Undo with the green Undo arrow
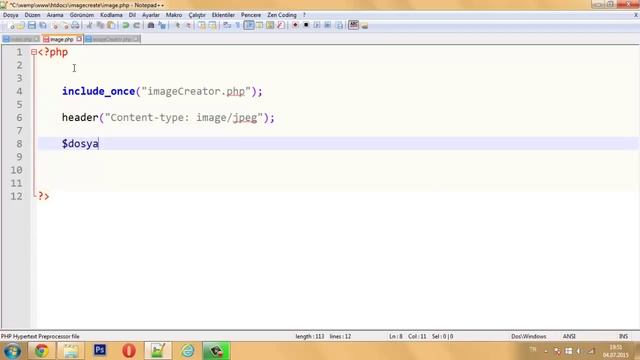 click(126, 25)
